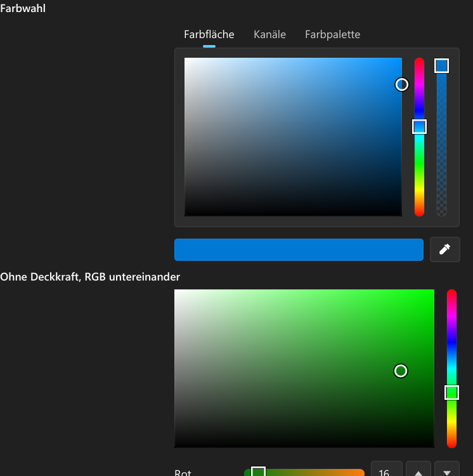Click the opacity slider handle in the top picker
Image resolution: width=473 pixels, height=476 pixels.
[x=441, y=65]
